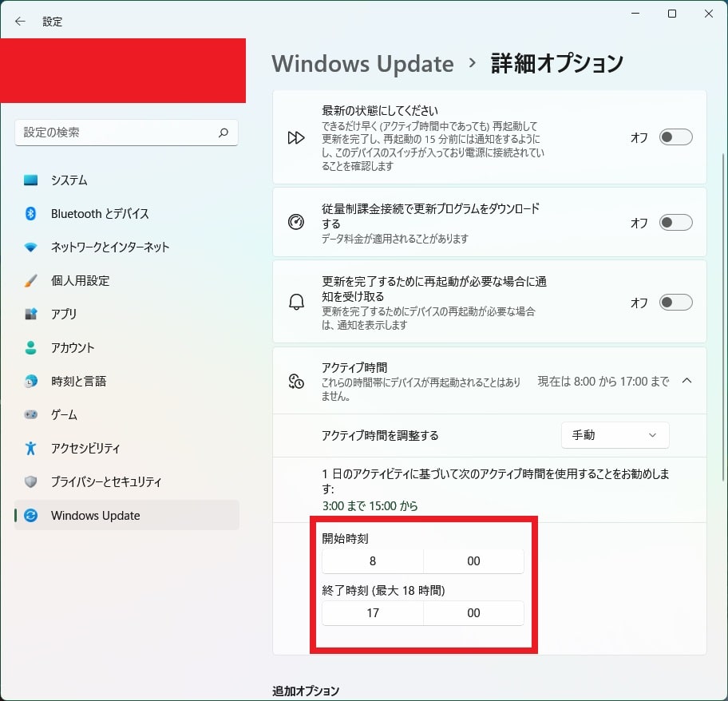Image resolution: width=728 pixels, height=701 pixels.
Task: Click the アカウント person icon
Action: pos(30,348)
